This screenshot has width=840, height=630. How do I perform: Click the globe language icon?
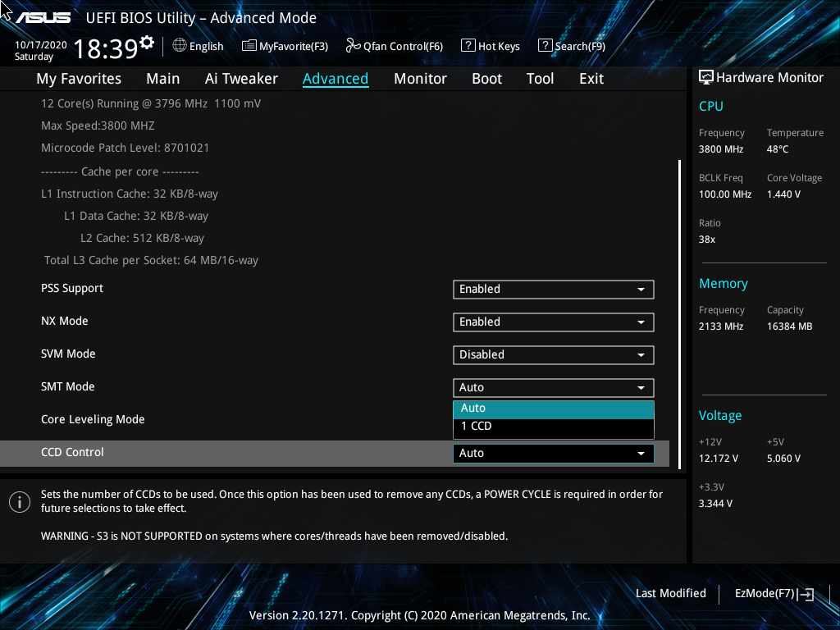click(180, 46)
